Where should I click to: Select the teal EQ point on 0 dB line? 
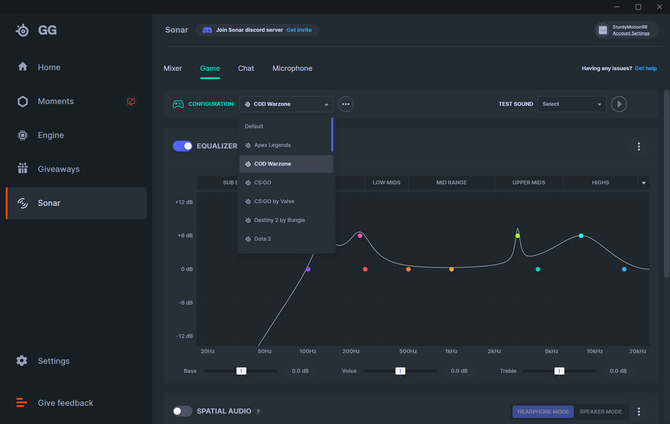[538, 269]
